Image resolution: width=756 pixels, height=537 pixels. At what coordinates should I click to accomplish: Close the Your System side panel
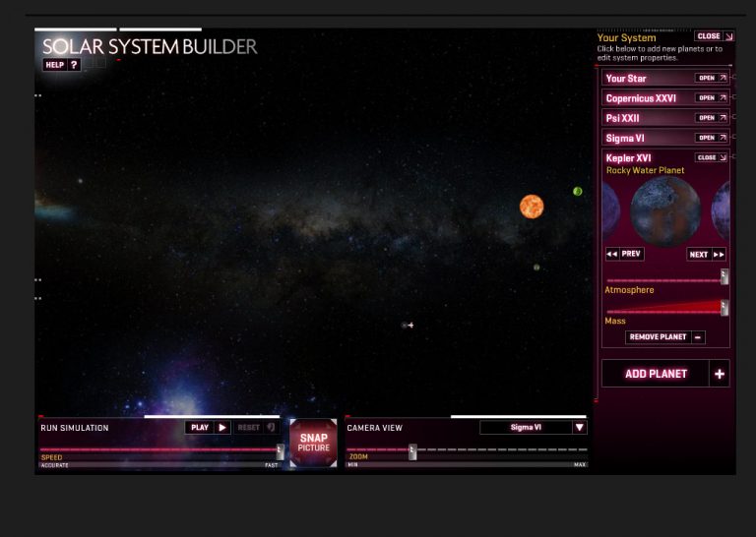tap(714, 36)
